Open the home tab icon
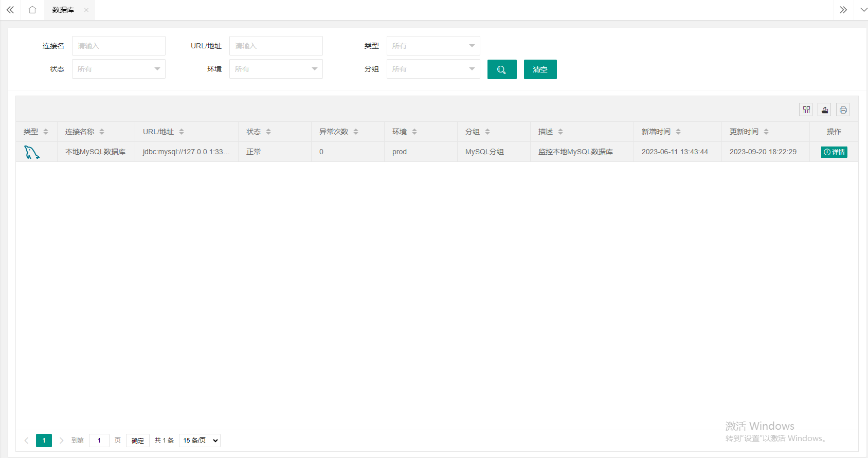868x458 pixels. coord(32,10)
